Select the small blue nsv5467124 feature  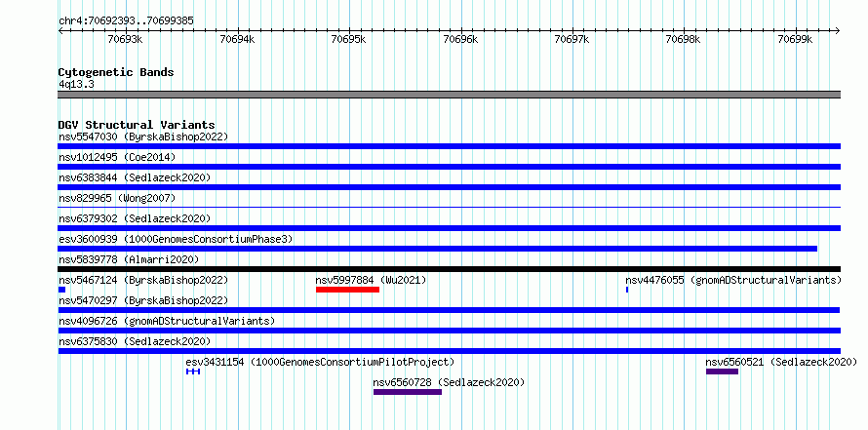coord(61,290)
